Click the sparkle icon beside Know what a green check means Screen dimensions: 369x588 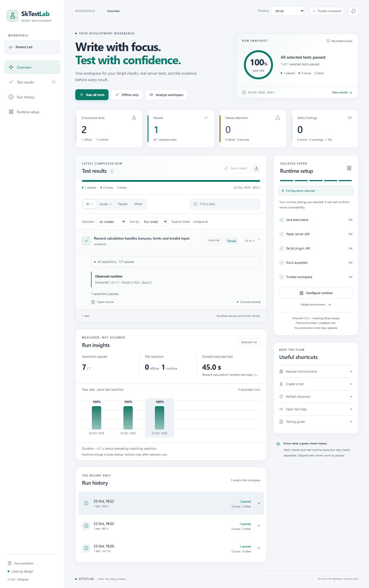pyautogui.click(x=278, y=444)
